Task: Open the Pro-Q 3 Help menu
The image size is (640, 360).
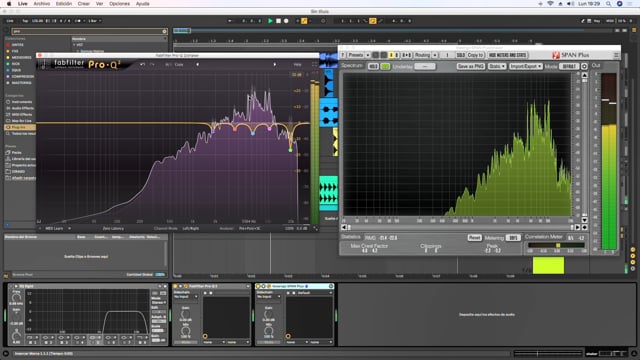Action: click(298, 64)
